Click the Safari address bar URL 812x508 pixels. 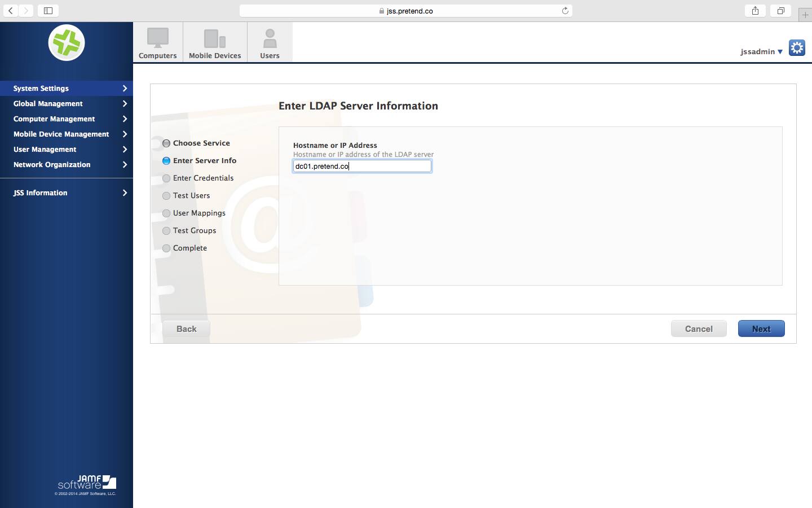pos(406,11)
